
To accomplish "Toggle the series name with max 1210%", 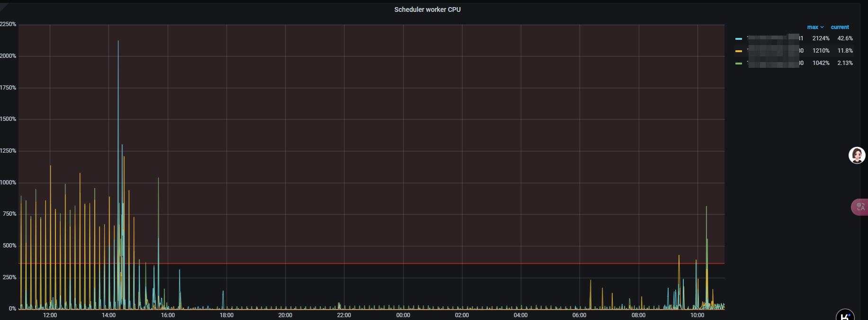I will [775, 51].
